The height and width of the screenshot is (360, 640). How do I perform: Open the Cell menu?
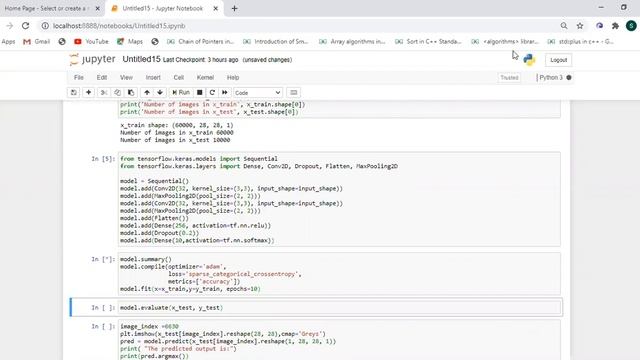click(x=179, y=78)
